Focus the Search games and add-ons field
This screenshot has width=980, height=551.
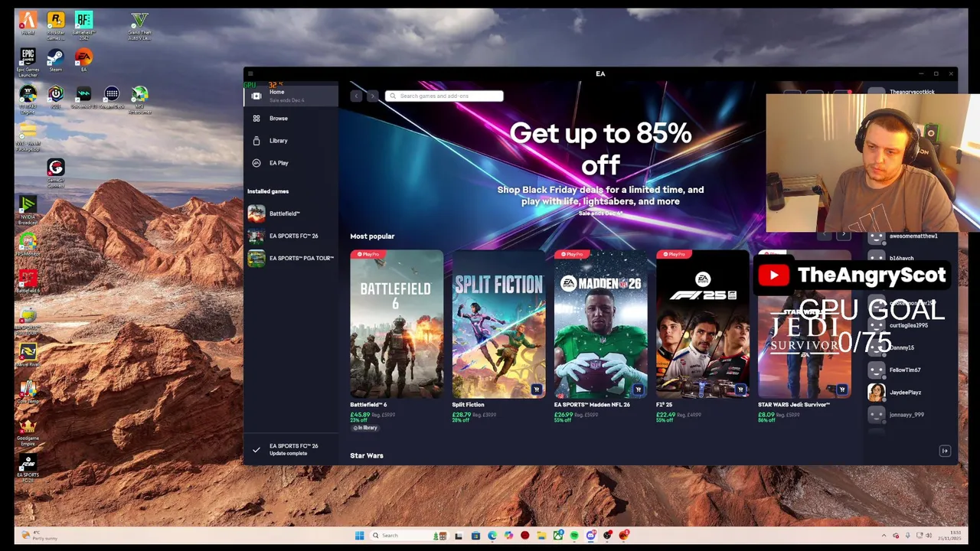444,96
